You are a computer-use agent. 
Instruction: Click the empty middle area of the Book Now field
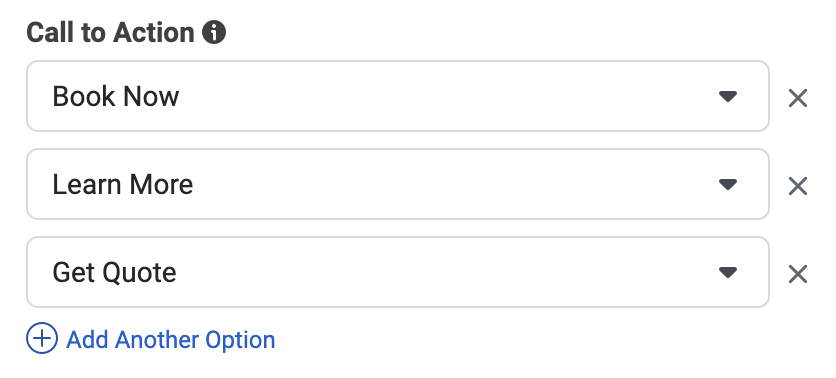pyautogui.click(x=448, y=96)
